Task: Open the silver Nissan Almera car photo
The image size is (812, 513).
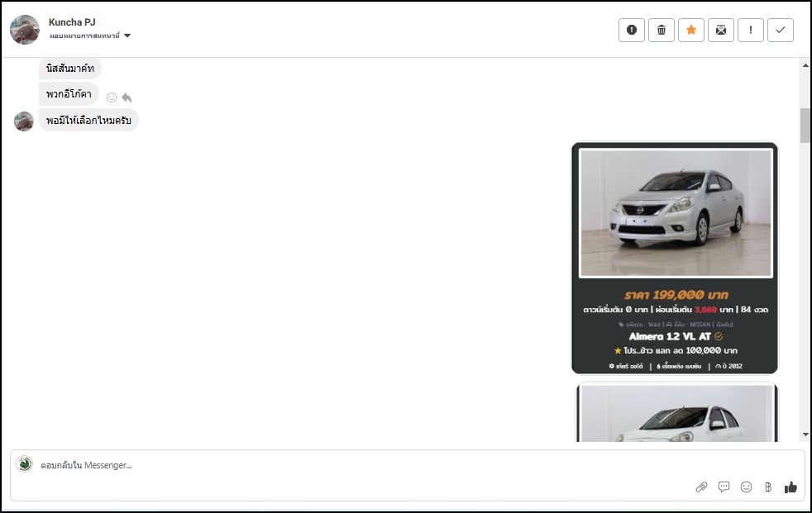Action: click(676, 213)
